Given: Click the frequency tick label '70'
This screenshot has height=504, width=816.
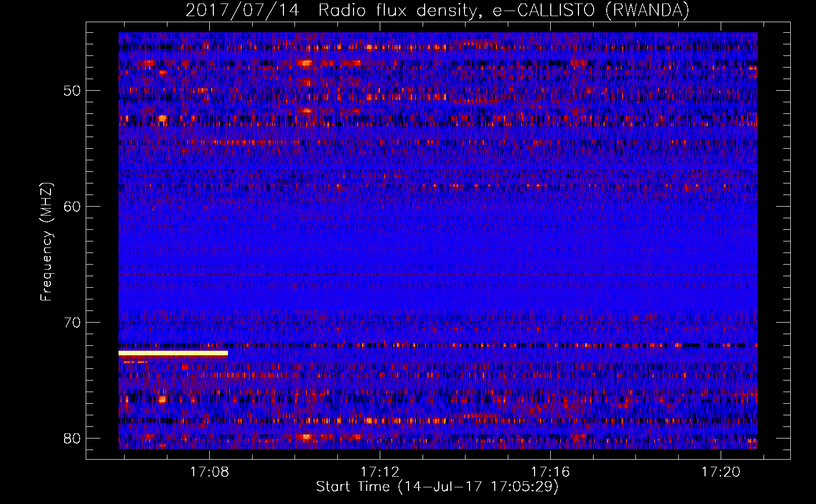Looking at the screenshot, I should [72, 323].
